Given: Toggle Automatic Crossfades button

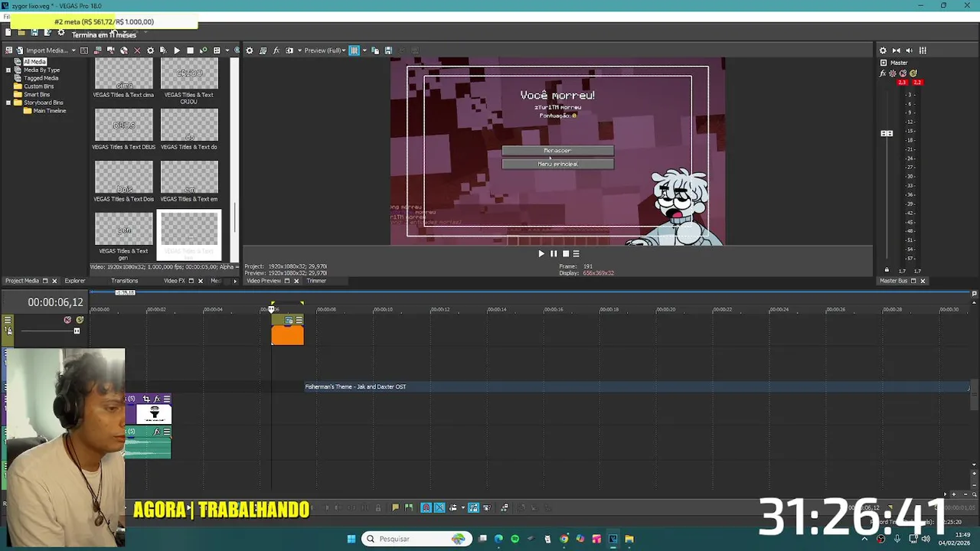Looking at the screenshot, I should coord(439,507).
